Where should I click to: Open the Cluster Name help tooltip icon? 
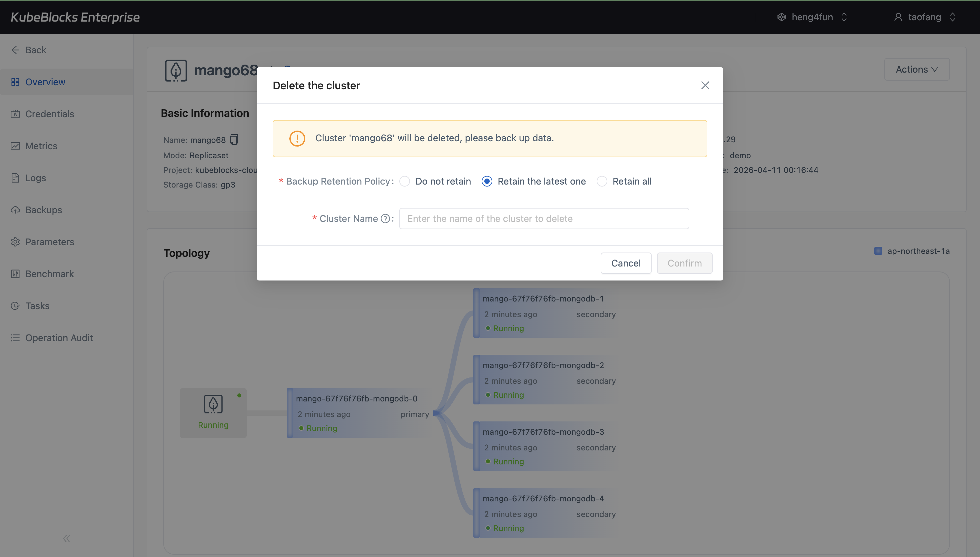pyautogui.click(x=385, y=218)
